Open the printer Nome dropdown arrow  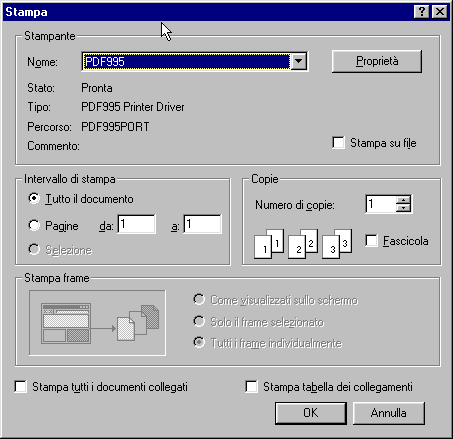click(x=299, y=61)
